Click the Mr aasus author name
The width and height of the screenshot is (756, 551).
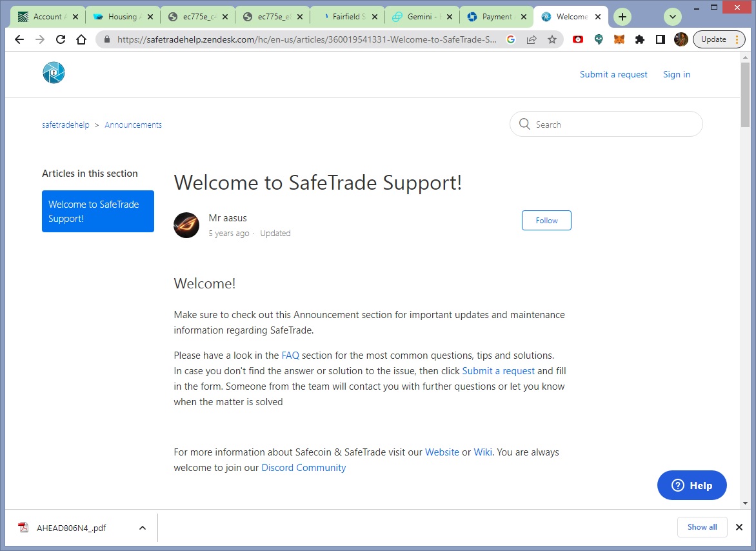click(228, 218)
